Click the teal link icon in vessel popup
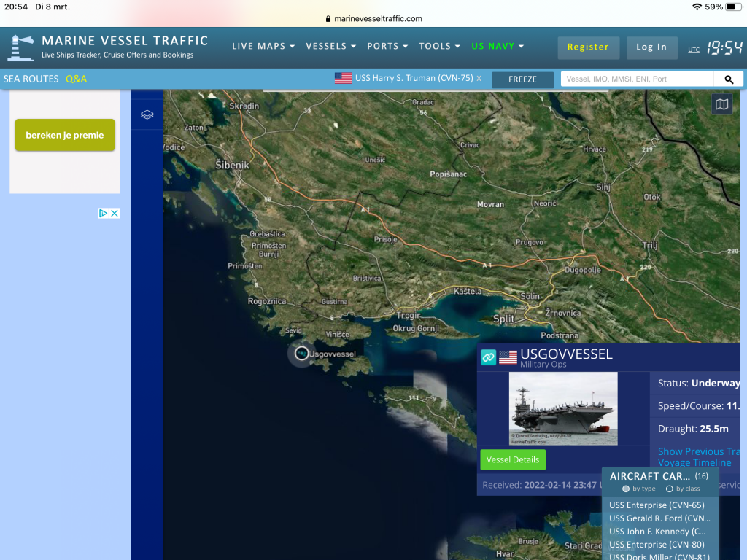747x560 pixels. point(488,357)
